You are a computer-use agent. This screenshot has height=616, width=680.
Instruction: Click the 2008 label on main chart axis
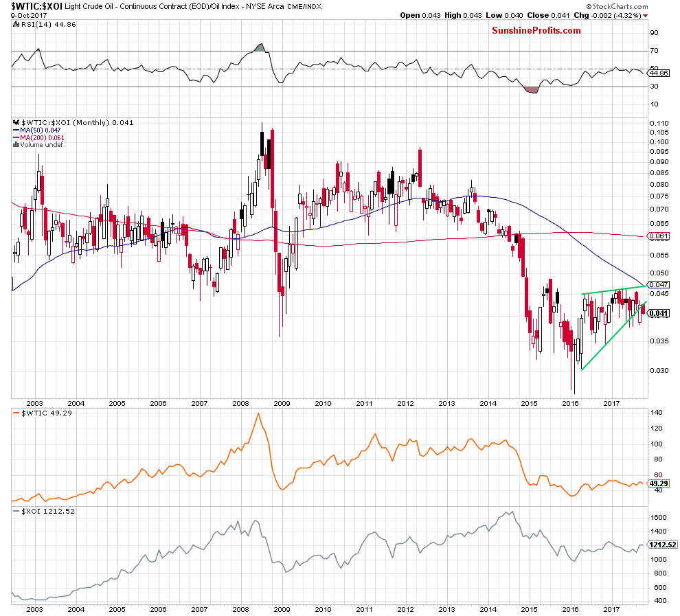pos(240,403)
